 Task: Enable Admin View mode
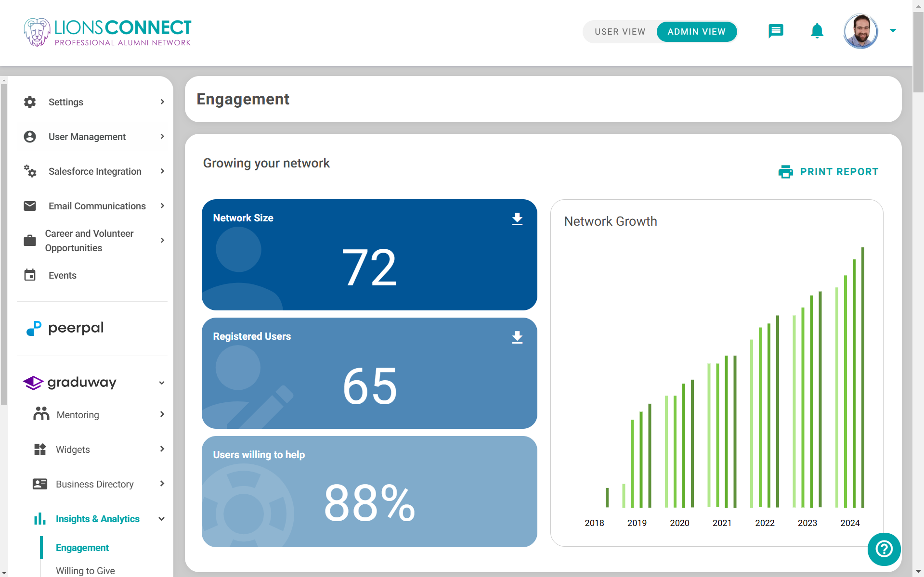click(x=696, y=31)
